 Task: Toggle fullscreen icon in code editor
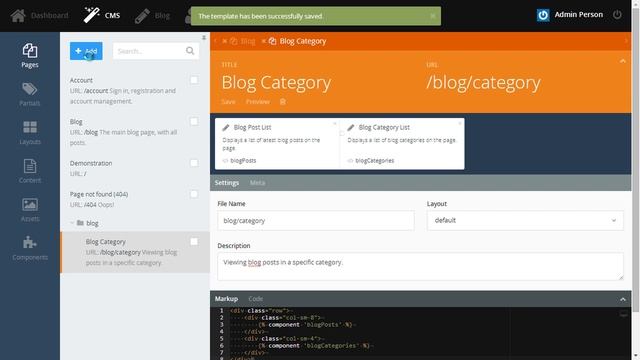tap(623, 313)
